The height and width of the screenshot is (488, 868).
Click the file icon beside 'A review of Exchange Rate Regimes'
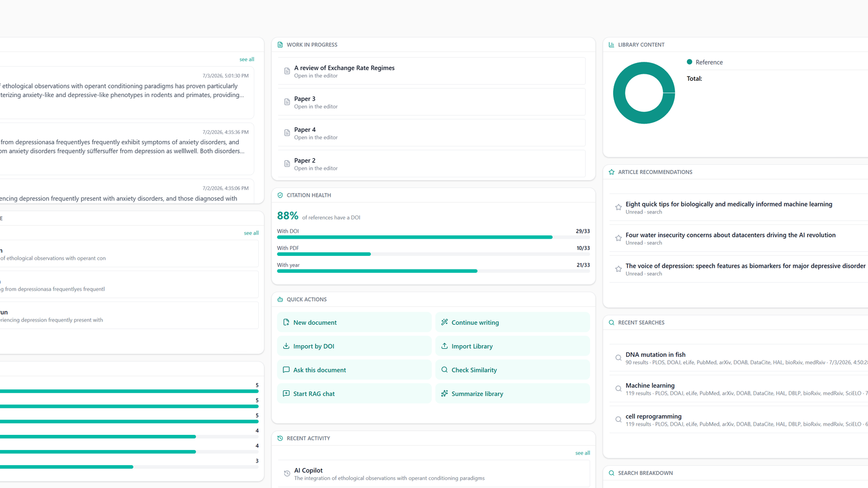pyautogui.click(x=287, y=71)
